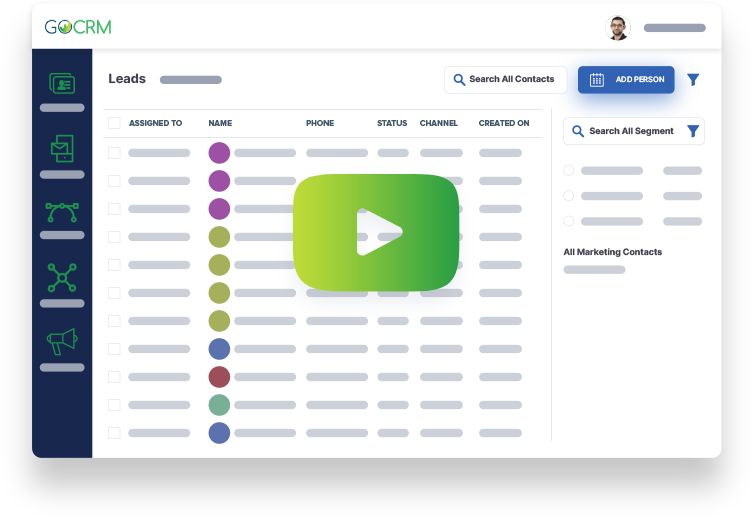Click the GoCRM logo
The width and height of the screenshot is (753, 519).
[x=78, y=27]
